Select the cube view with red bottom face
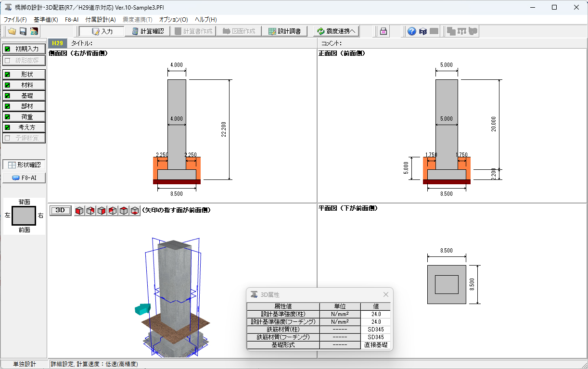Viewport: 588px width, 369px height. coord(135,210)
